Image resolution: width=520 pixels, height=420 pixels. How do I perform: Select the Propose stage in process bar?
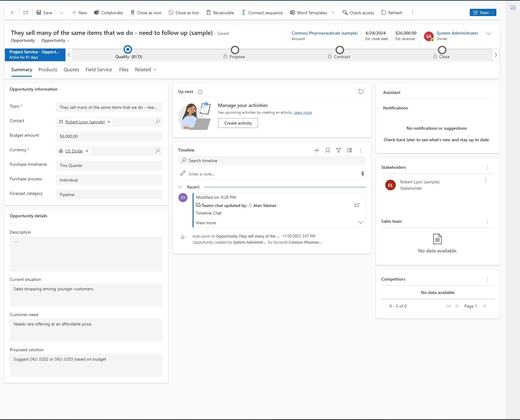coord(235,50)
